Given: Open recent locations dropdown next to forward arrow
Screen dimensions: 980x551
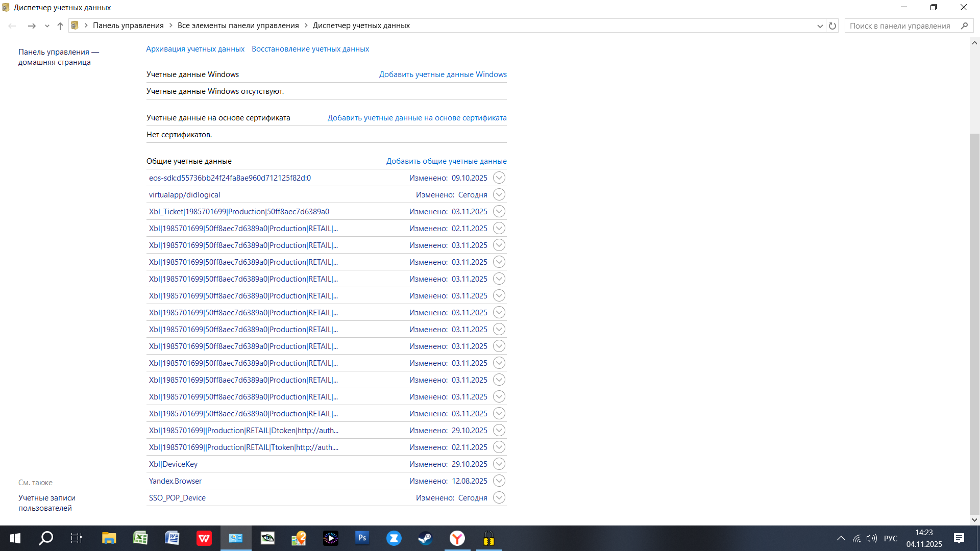Looking at the screenshot, I should point(47,26).
